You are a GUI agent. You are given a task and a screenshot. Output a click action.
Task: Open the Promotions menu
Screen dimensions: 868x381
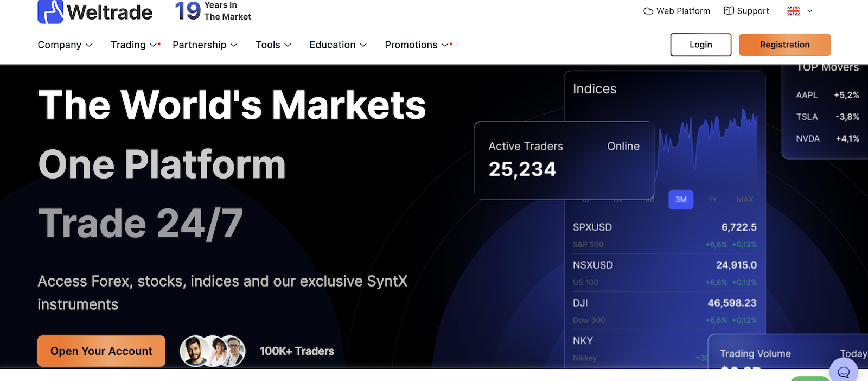(x=416, y=45)
